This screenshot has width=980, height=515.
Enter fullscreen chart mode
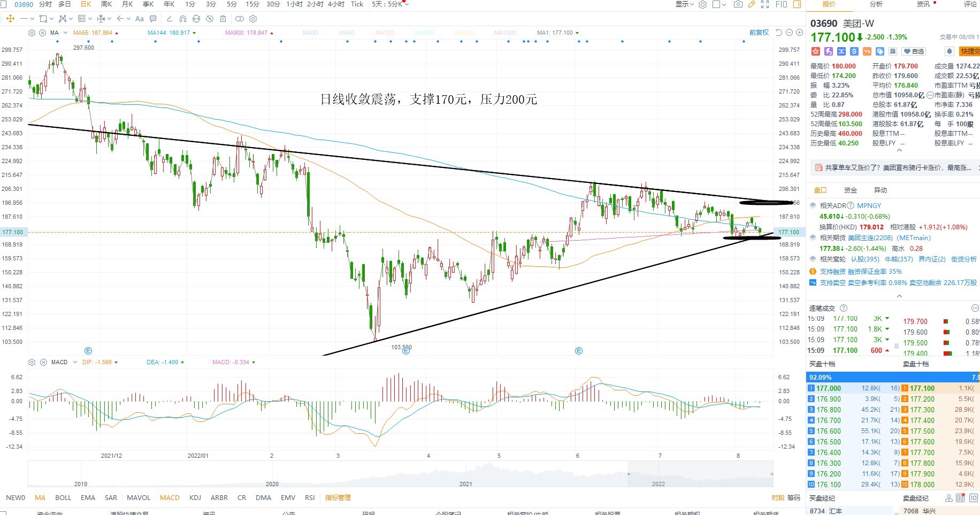pos(765,4)
